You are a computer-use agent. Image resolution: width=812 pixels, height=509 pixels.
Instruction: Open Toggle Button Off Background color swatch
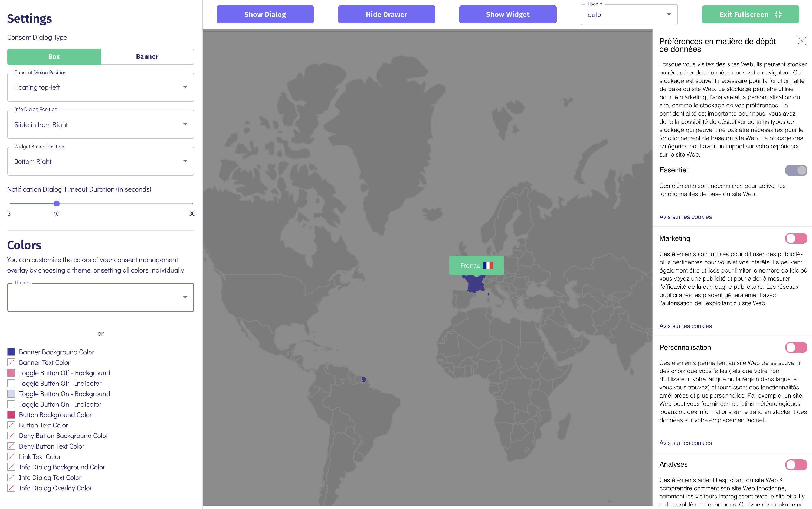click(11, 373)
